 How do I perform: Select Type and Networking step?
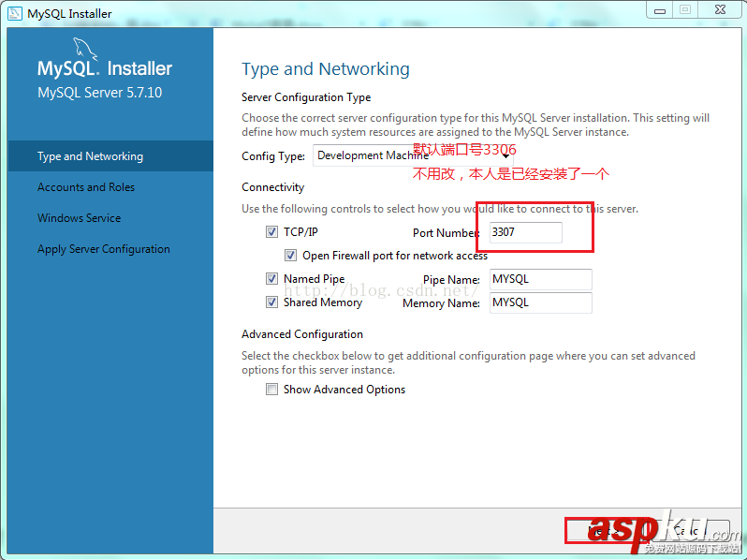(110, 155)
